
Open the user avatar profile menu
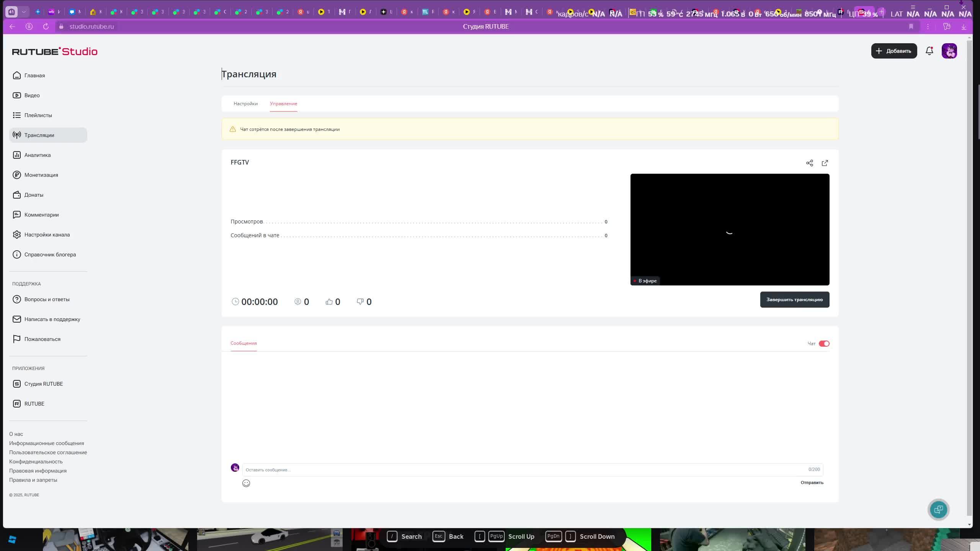click(x=949, y=51)
